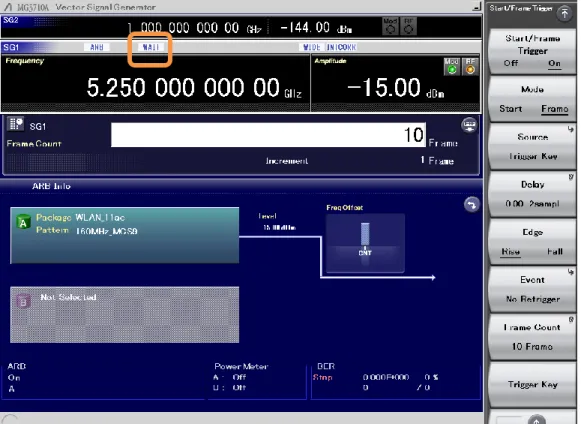Click SG1 RF output indicator icon
581x424 pixels.
coord(470,66)
